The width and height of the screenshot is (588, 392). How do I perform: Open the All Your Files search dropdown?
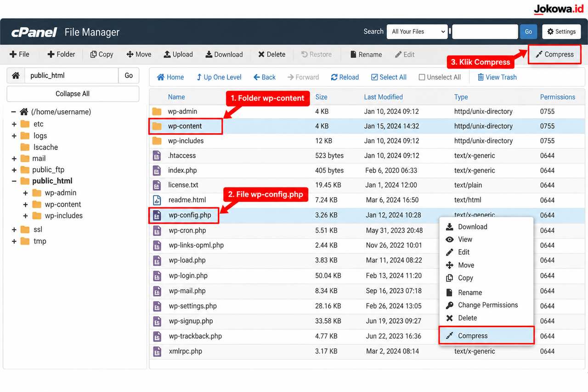pos(417,32)
